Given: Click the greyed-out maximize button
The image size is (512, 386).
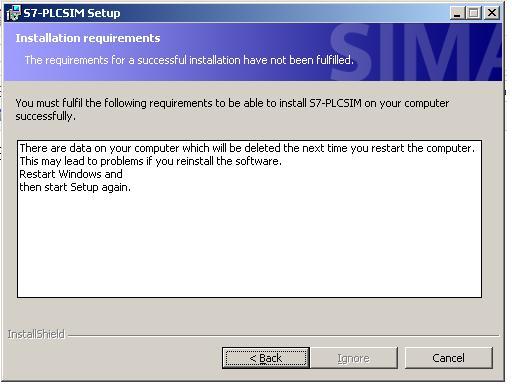Looking at the screenshot, I should (473, 13).
